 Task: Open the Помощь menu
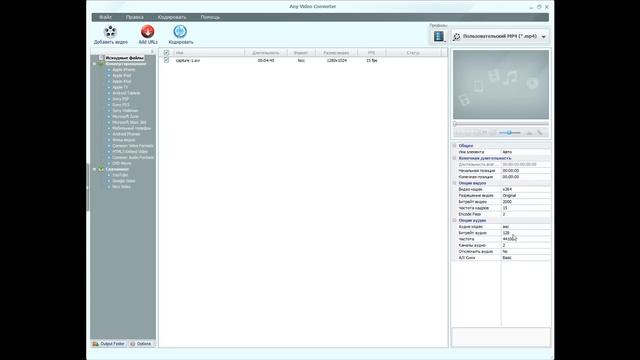coord(210,17)
